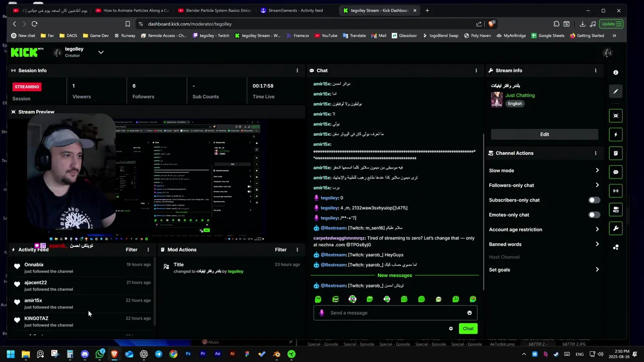Click the broadcast signal icon in right sidebar

(x=615, y=191)
